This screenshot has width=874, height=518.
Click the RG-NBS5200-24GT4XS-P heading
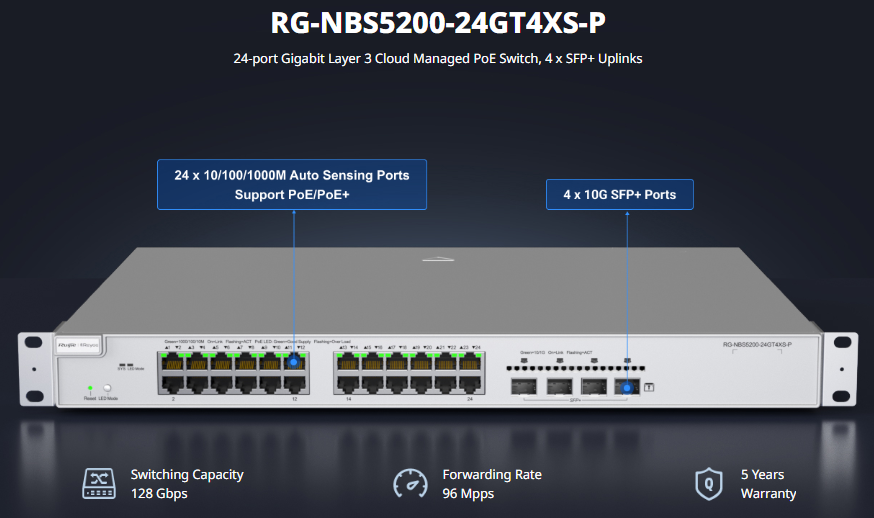point(438,23)
